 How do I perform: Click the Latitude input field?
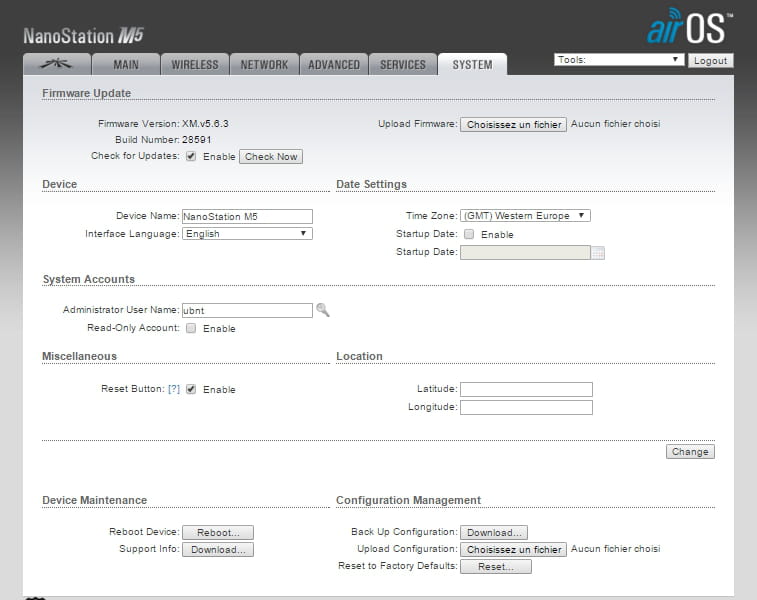coord(526,389)
